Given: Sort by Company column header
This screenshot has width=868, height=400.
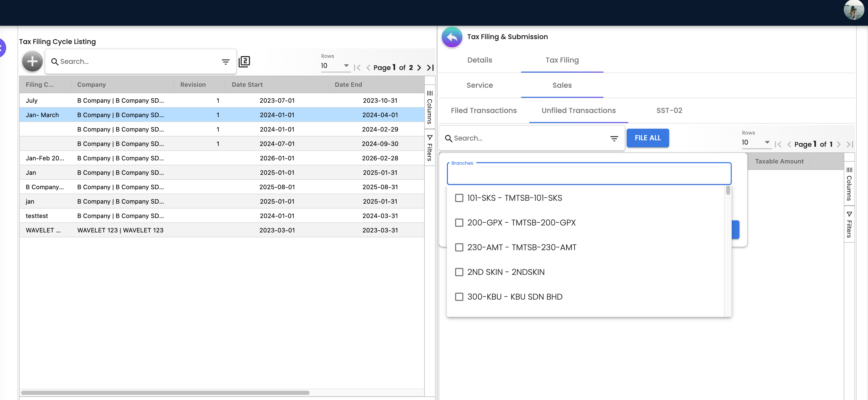Looking at the screenshot, I should (x=122, y=85).
